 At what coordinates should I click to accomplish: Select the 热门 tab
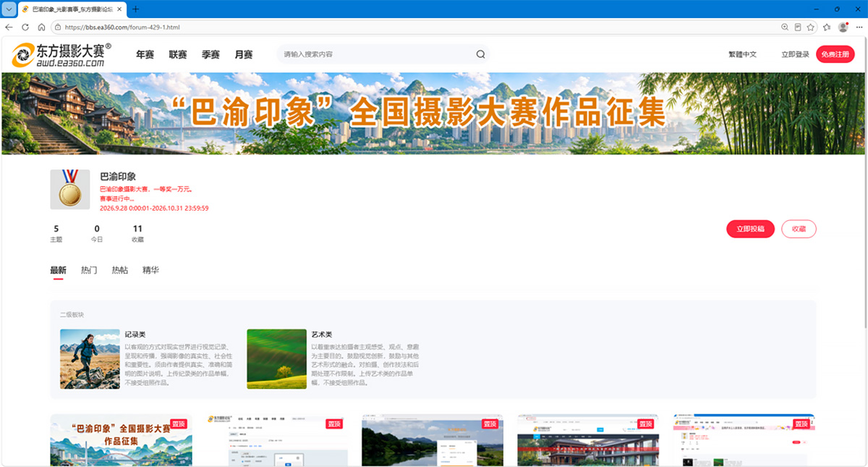pyautogui.click(x=89, y=270)
